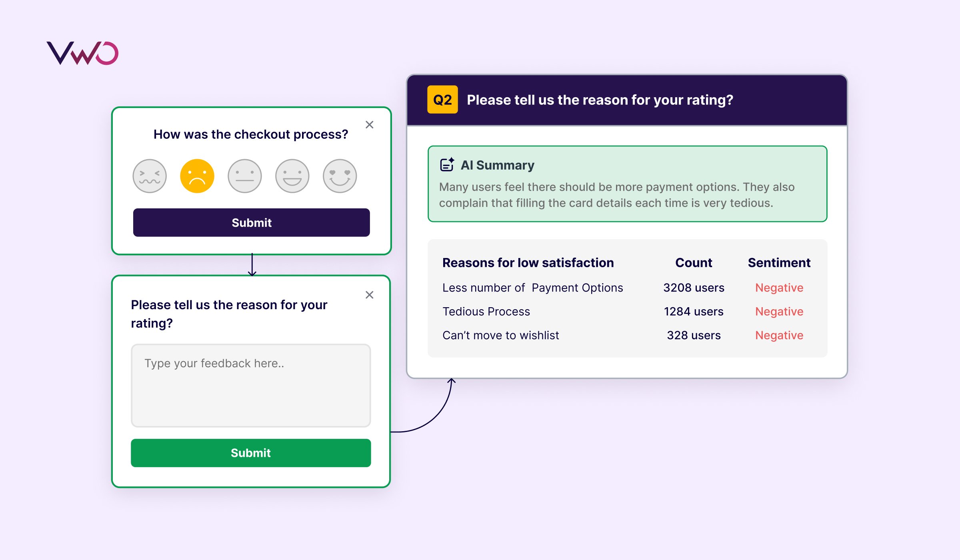Select the 'Tedious Process' reason row
This screenshot has height=560, width=960.
(486, 312)
